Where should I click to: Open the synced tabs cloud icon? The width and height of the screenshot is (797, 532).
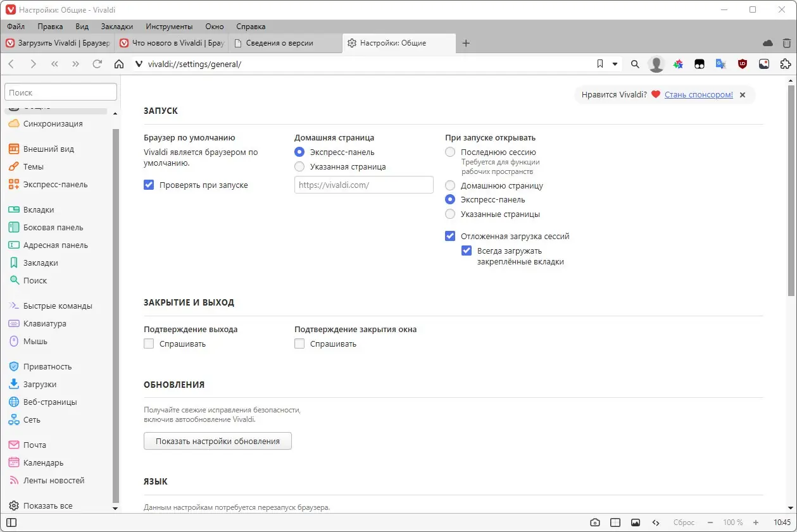tap(768, 43)
